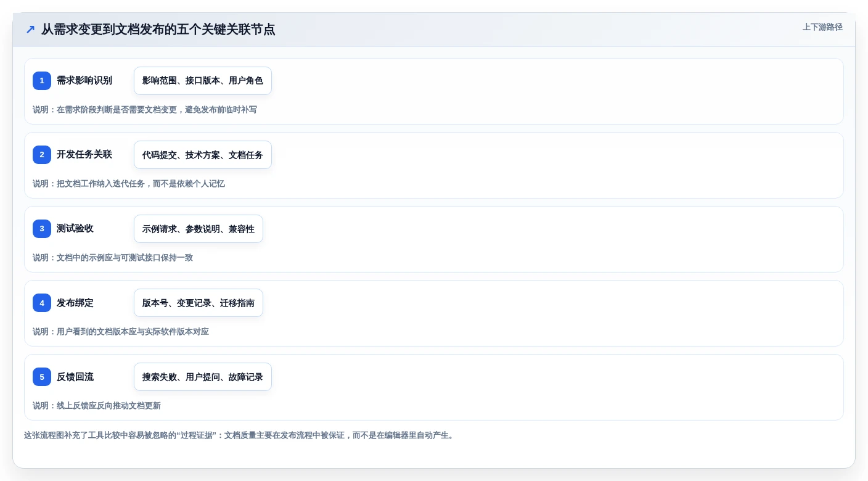The image size is (868, 481).
Task: Click the 代码提交、技术方案、文档任务 chip
Action: [203, 155]
